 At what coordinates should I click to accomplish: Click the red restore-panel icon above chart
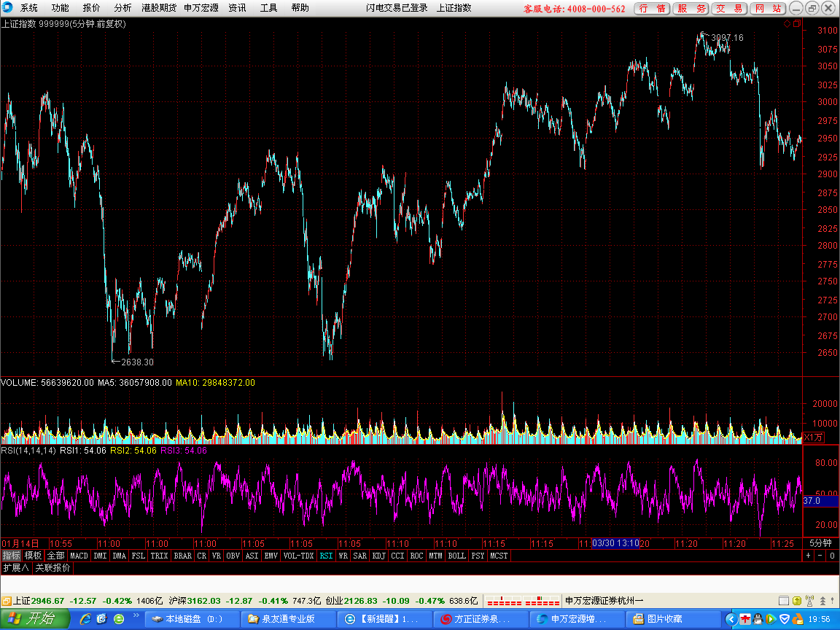[x=797, y=23]
